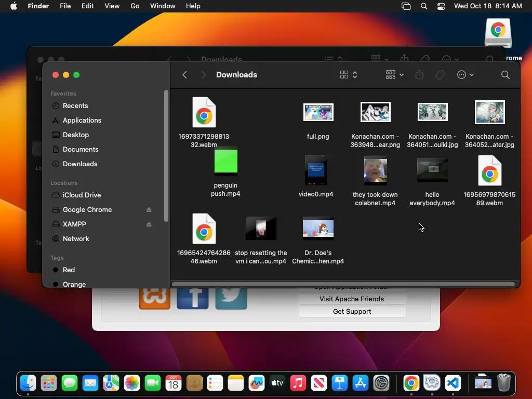The image size is (532, 399).
Task: Open Music from the Dock
Action: [298, 383]
